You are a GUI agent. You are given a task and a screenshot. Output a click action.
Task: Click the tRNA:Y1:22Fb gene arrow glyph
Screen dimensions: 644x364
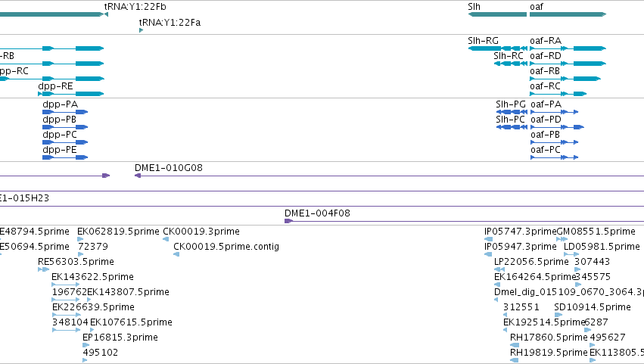[x=106, y=14]
